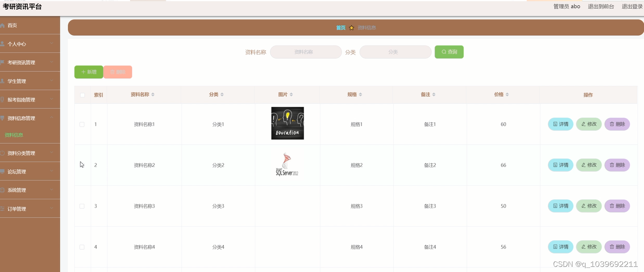Click the person icon beside 个人中心

click(2, 44)
